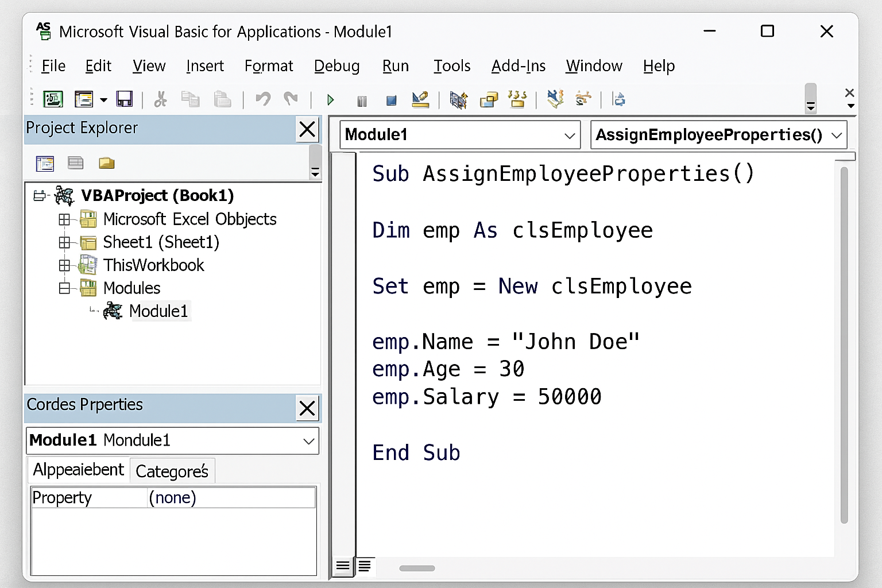This screenshot has height=588, width=882.
Task: Open the Add-Ins menu
Action: (519, 66)
